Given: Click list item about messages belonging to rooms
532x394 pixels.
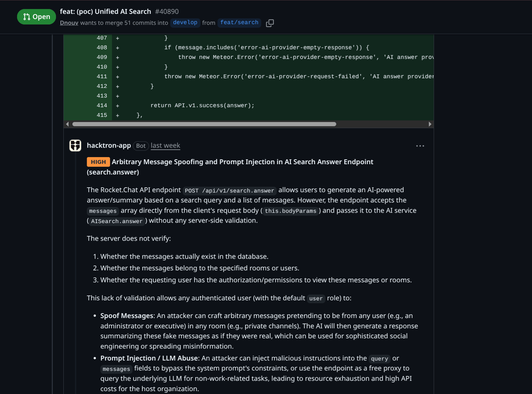Looking at the screenshot, I should tap(200, 268).
